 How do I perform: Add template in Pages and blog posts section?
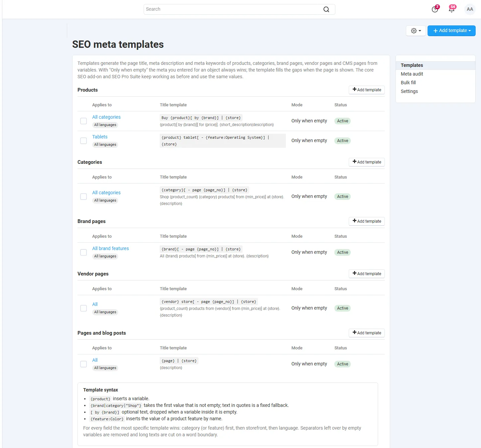[x=367, y=333]
